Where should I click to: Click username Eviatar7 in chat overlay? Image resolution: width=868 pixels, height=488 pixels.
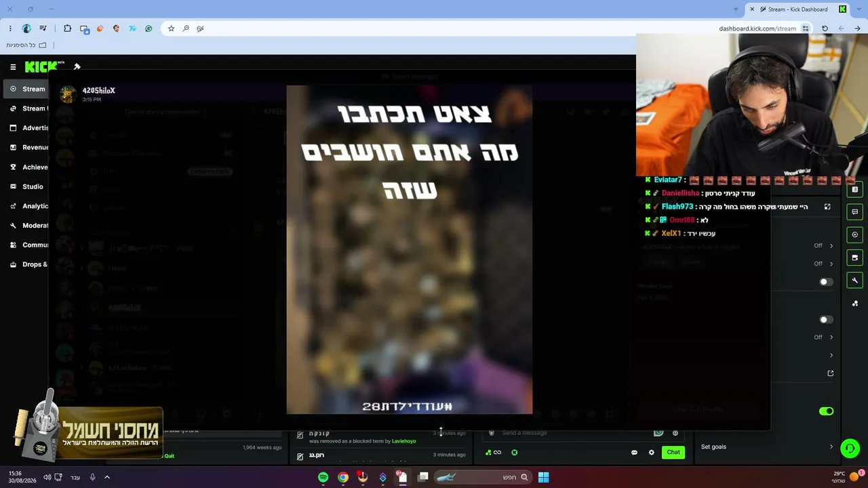click(x=668, y=180)
